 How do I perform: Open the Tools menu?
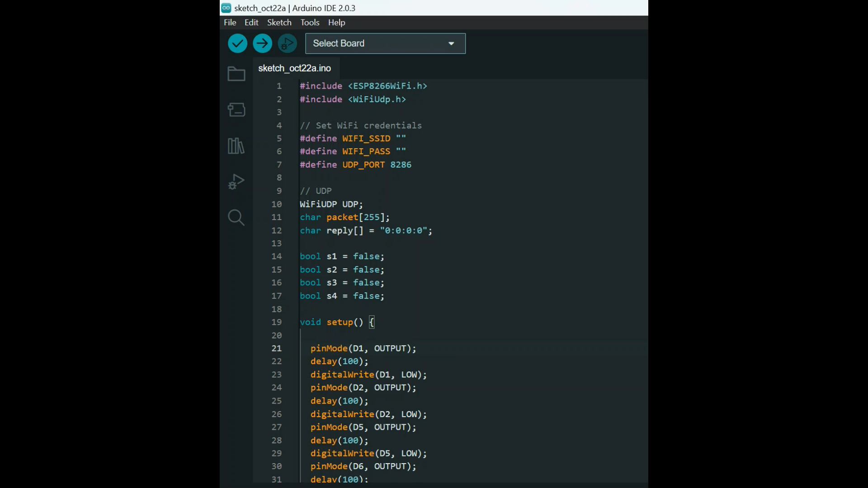pyautogui.click(x=309, y=22)
